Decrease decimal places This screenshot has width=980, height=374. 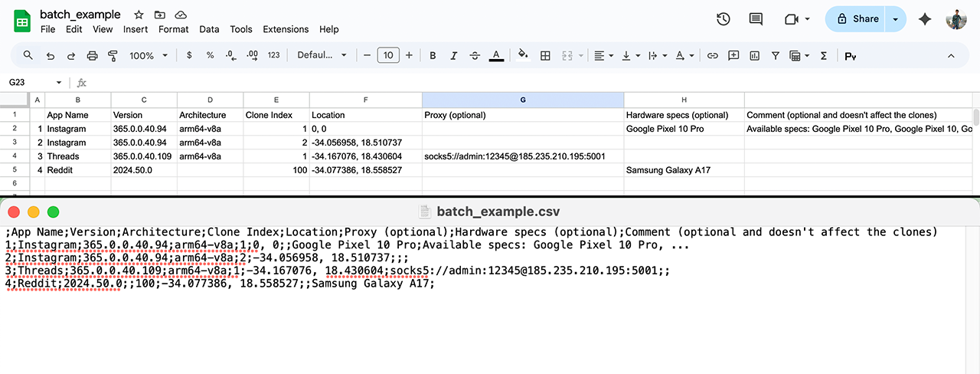[x=231, y=55]
